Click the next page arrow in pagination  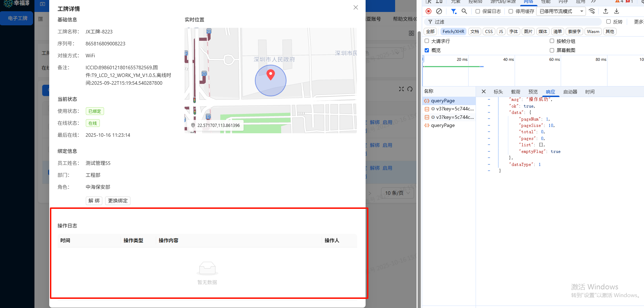click(370, 193)
